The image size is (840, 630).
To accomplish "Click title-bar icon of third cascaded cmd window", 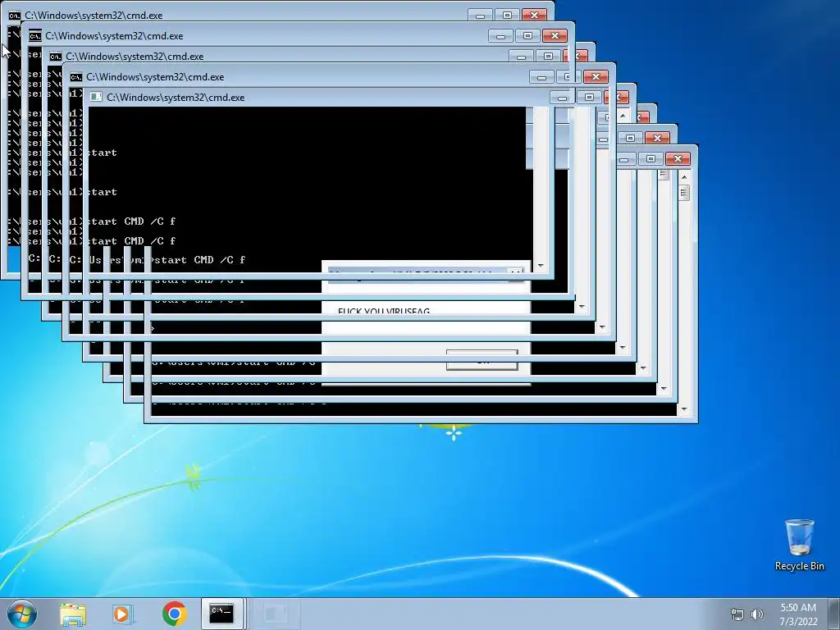I will 55,57.
